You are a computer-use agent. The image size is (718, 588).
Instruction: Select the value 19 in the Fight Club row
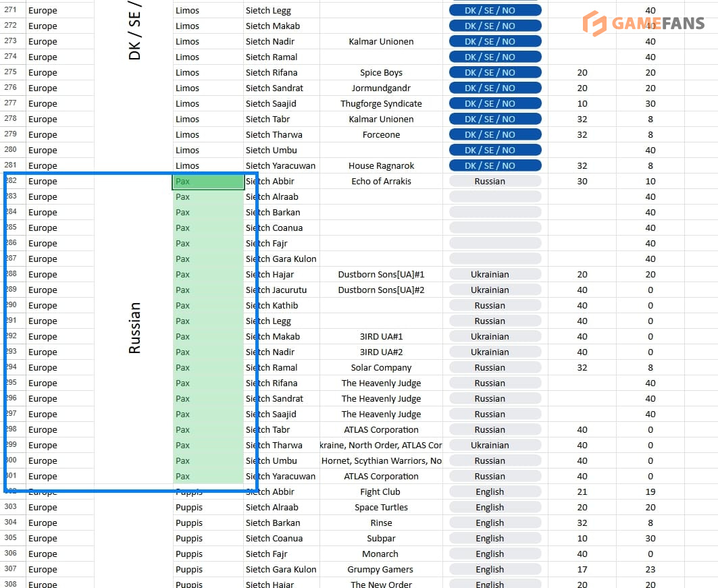pyautogui.click(x=650, y=492)
